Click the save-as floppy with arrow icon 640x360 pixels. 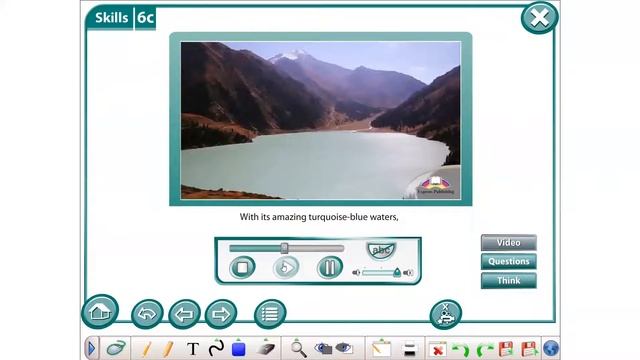coord(529,349)
